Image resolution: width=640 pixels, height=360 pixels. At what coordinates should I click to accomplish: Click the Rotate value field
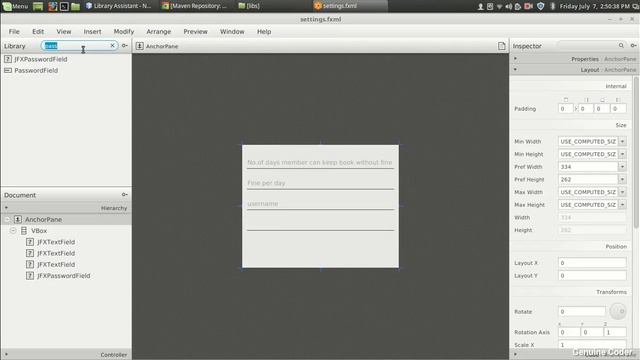tap(582, 311)
